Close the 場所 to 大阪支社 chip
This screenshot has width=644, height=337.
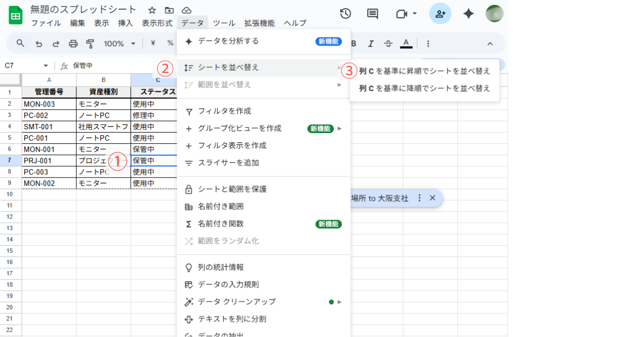pyautogui.click(x=433, y=198)
